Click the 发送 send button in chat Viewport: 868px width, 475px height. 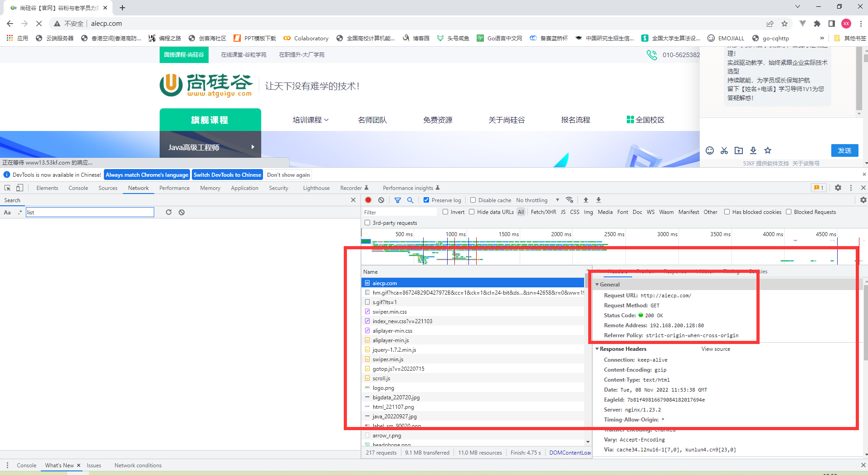click(844, 150)
